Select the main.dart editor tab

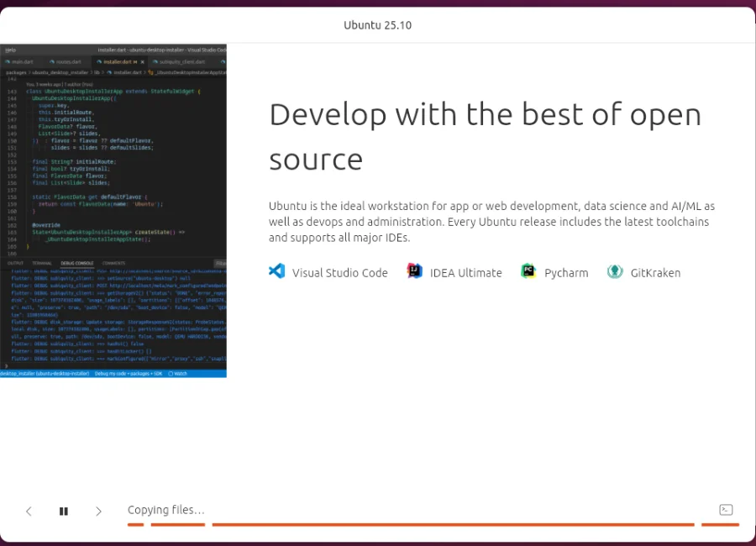pyautogui.click(x=21, y=62)
